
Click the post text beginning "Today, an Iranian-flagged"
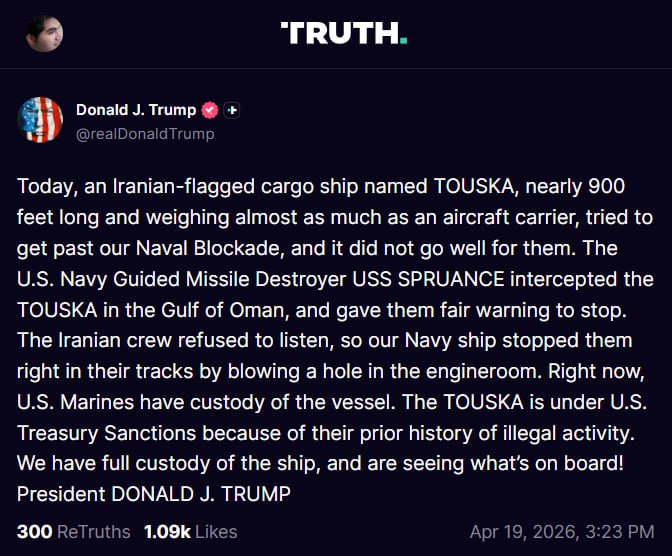tap(120, 187)
